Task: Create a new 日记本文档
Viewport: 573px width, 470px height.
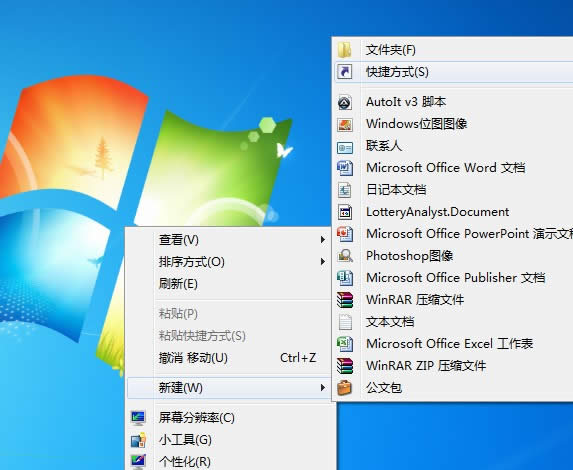Action: click(454, 190)
